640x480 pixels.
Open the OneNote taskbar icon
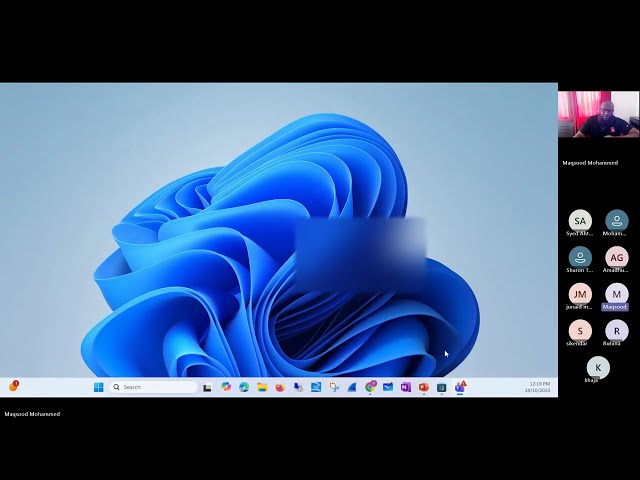point(406,387)
